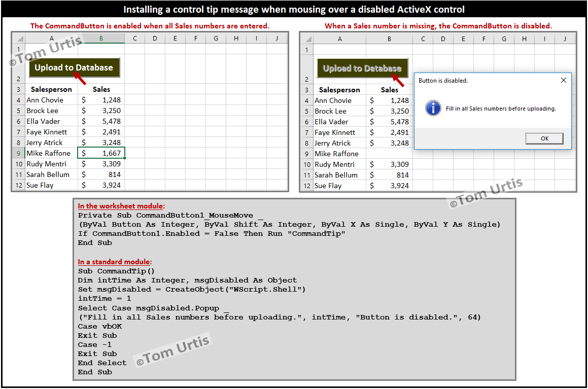Click the "In a standard module" heading
Viewport: 588px width, 389px height.
115,262
